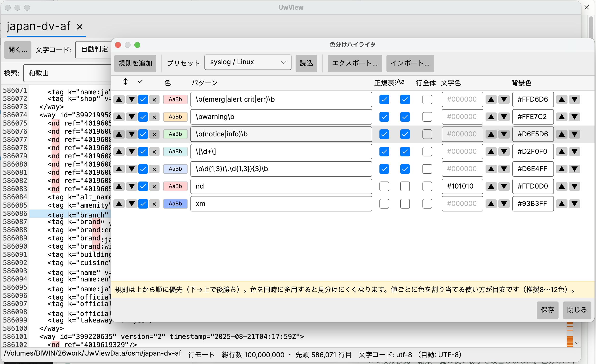Previous background color for #D6E4FF rule
Image resolution: width=596 pixels, height=364 pixels.
pyautogui.click(x=562, y=169)
